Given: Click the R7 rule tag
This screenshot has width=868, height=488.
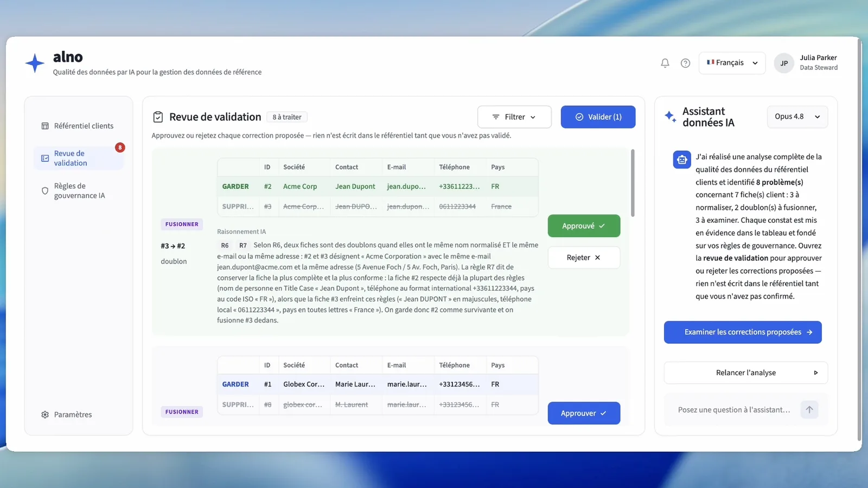Looking at the screenshot, I should point(243,246).
